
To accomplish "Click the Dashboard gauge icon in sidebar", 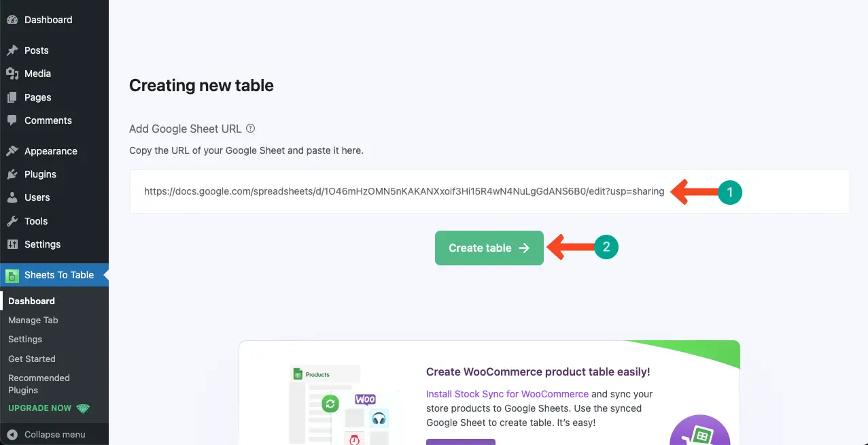I will click(12, 20).
